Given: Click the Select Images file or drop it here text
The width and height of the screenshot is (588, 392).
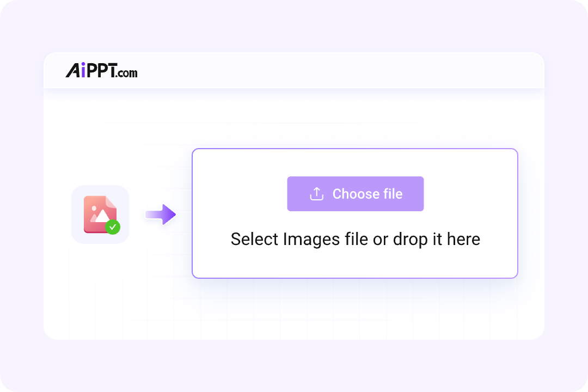Looking at the screenshot, I should (x=356, y=239).
